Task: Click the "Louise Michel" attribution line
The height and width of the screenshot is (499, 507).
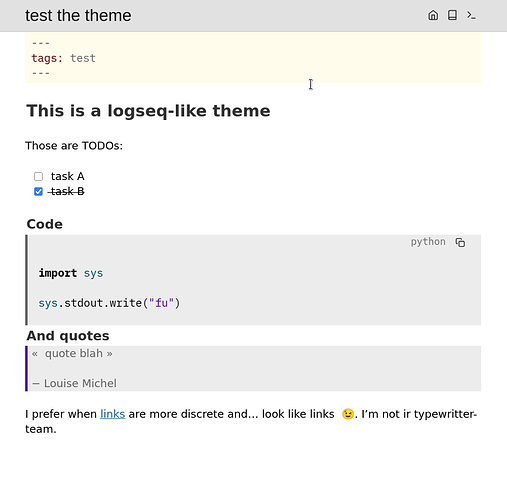Action: pyautogui.click(x=75, y=384)
